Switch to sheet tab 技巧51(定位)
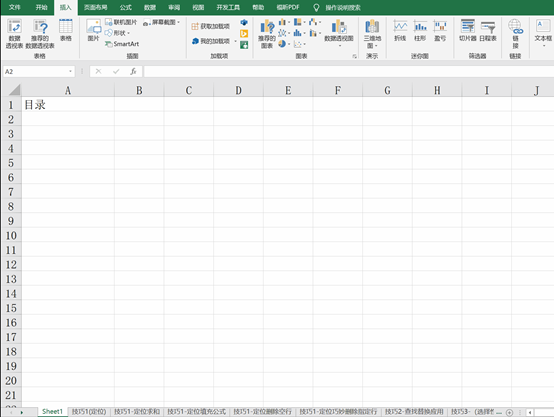 click(89, 411)
